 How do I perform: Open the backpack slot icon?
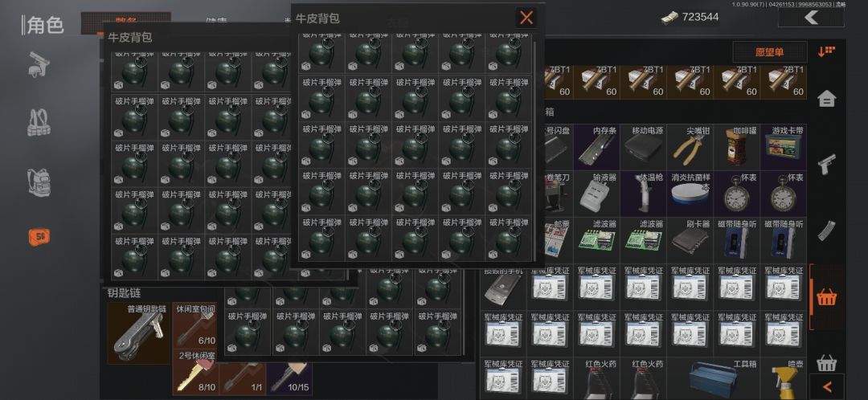39,181
